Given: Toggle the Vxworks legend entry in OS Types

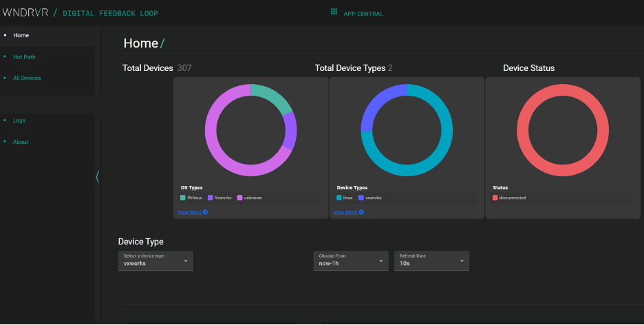Looking at the screenshot, I should tap(222, 198).
